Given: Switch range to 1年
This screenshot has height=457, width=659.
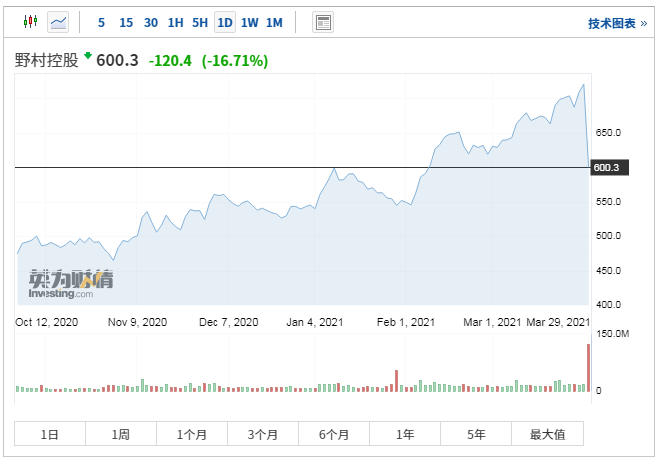Looking at the screenshot, I should click(x=405, y=434).
